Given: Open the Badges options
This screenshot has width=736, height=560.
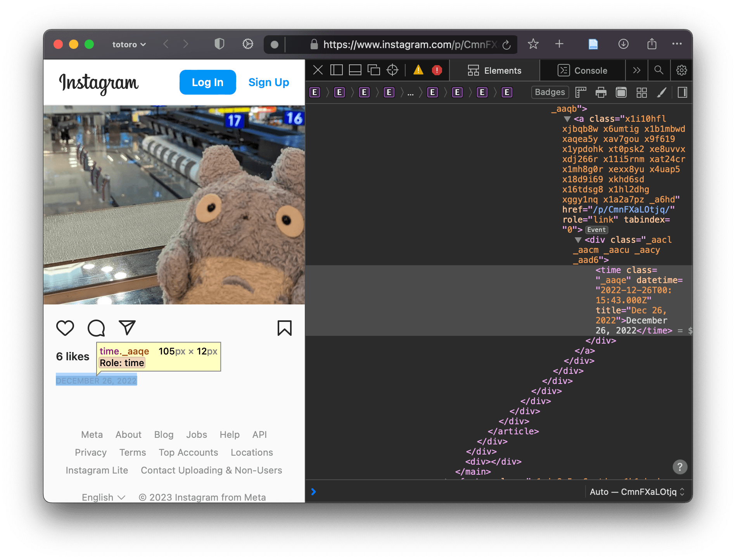Looking at the screenshot, I should click(x=550, y=92).
